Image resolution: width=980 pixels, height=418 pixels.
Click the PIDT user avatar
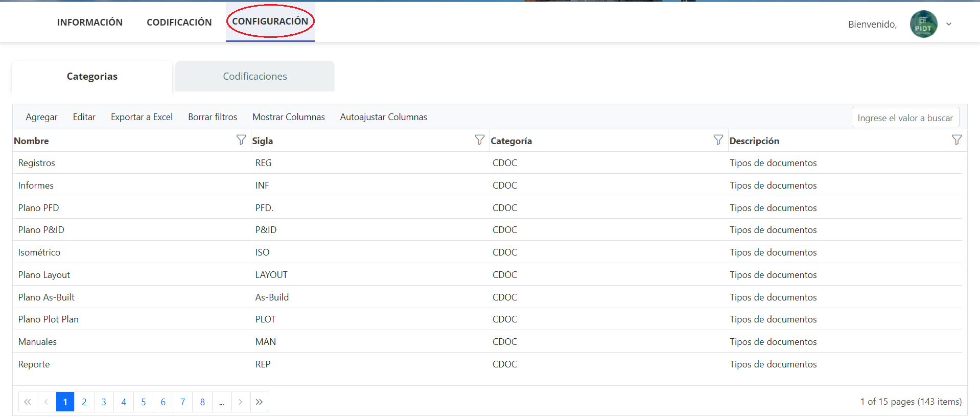[x=923, y=24]
